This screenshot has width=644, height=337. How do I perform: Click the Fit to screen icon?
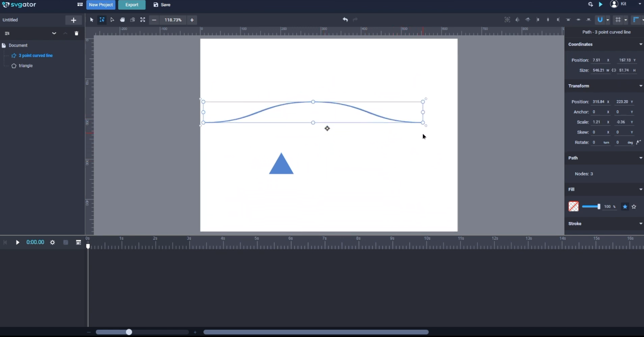(143, 20)
